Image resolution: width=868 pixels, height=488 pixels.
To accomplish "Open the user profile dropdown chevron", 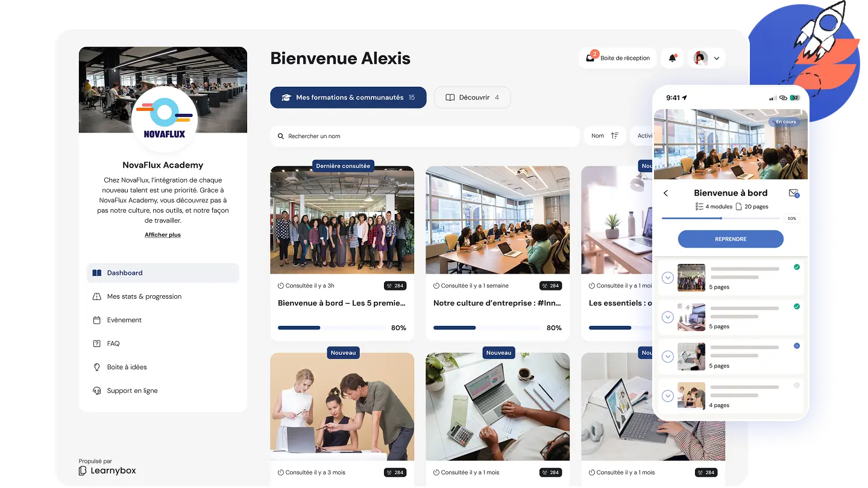I will [717, 58].
